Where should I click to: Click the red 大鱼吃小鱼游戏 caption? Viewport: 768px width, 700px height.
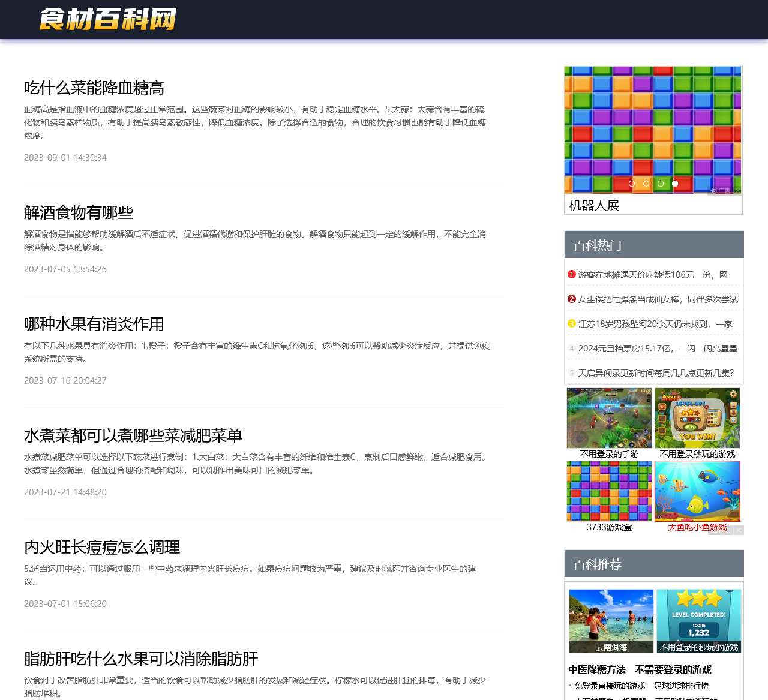tap(697, 527)
